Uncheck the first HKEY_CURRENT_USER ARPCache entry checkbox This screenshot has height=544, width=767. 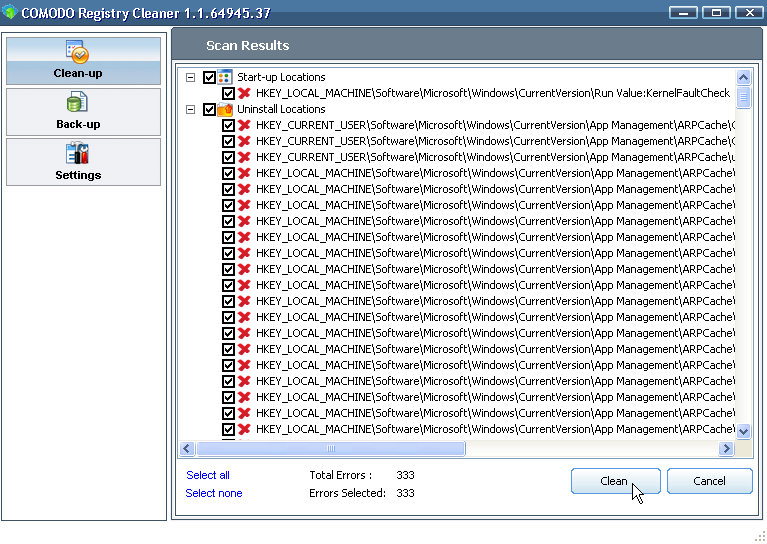click(x=228, y=125)
